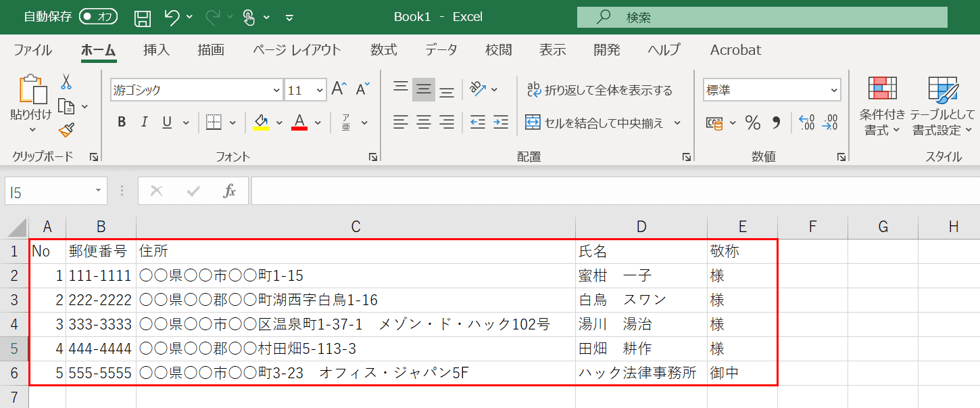The height and width of the screenshot is (408, 980).
Task: Increase decimal places icon
Action: pyautogui.click(x=806, y=122)
